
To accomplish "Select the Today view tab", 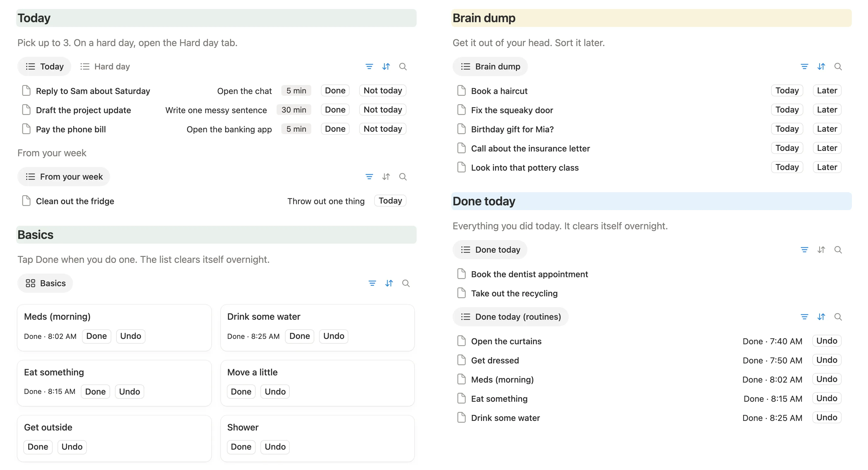I will 45,66.
